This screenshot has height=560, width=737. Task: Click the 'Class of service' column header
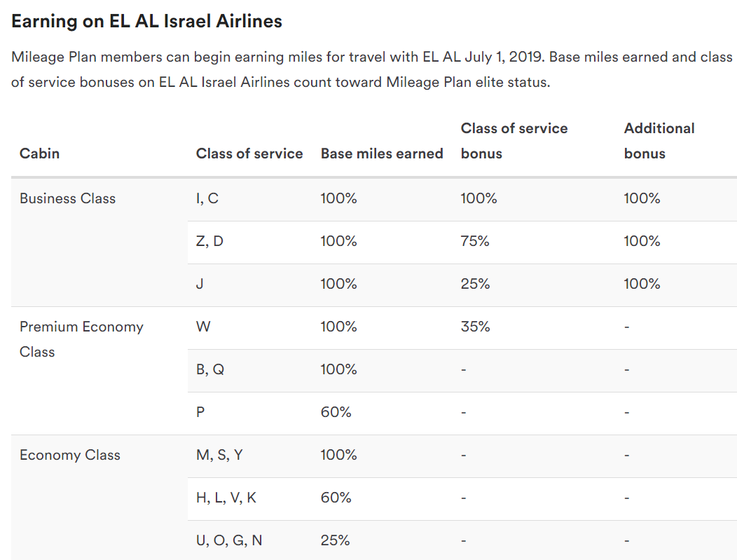(x=249, y=153)
